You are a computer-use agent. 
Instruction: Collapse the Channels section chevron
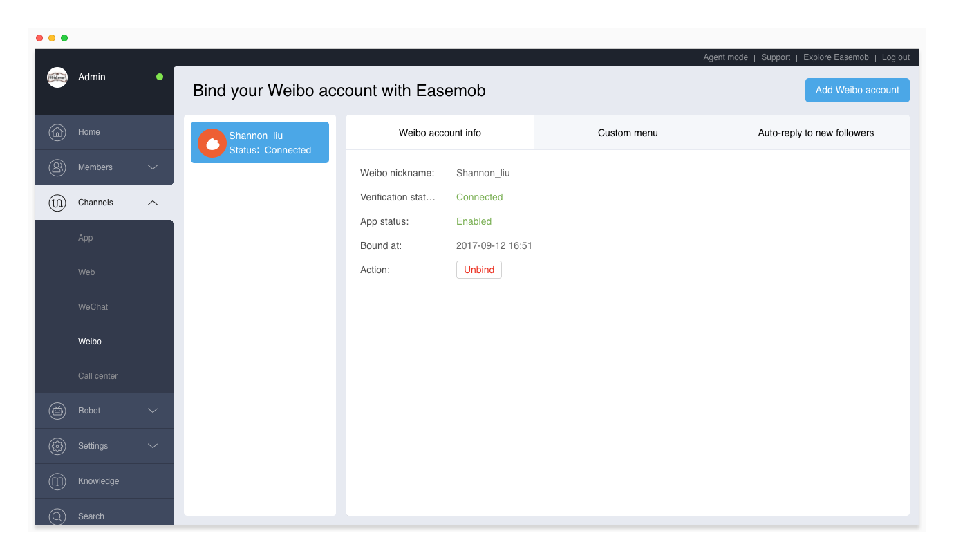(x=153, y=203)
